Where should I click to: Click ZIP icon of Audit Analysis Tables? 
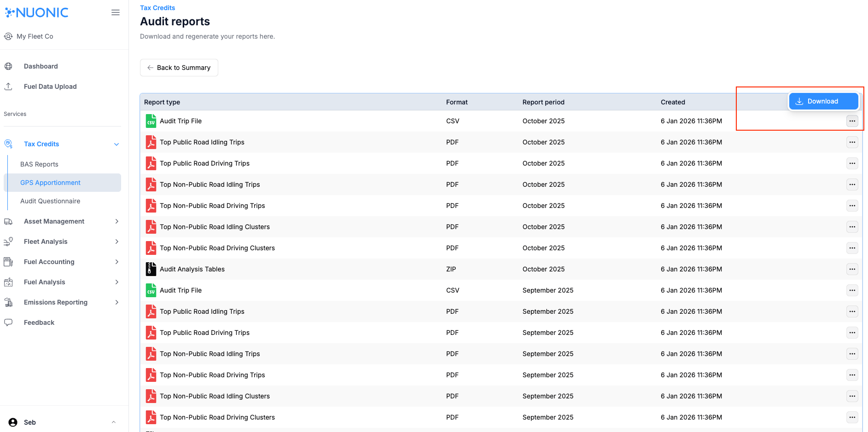pos(151,269)
